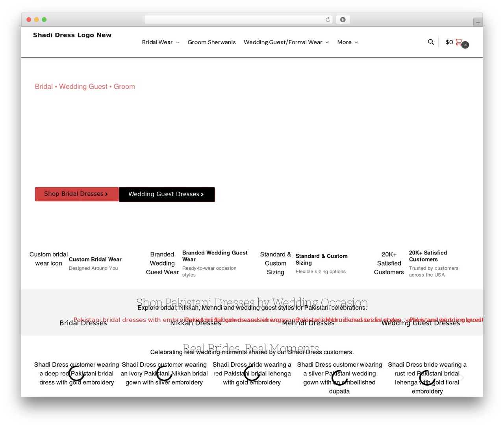Click the Custom bridal wear icon image
This screenshot has width=504, height=427.
pos(48,259)
